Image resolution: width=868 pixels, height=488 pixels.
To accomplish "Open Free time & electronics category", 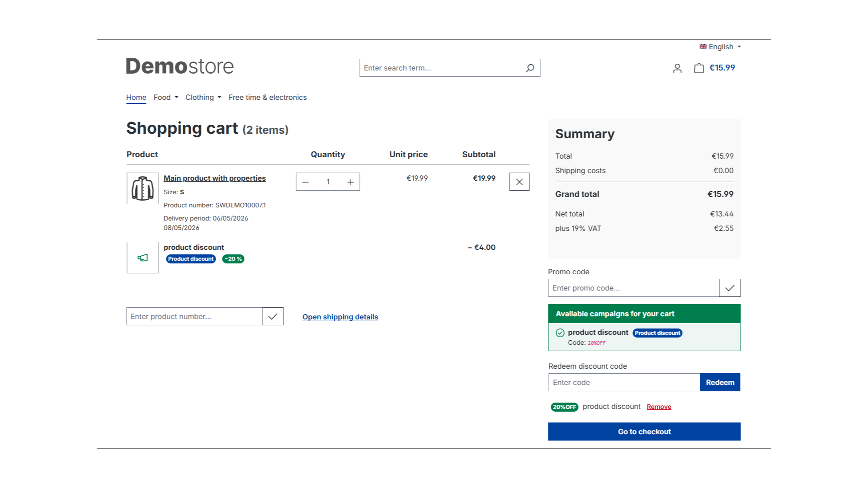I will click(268, 97).
